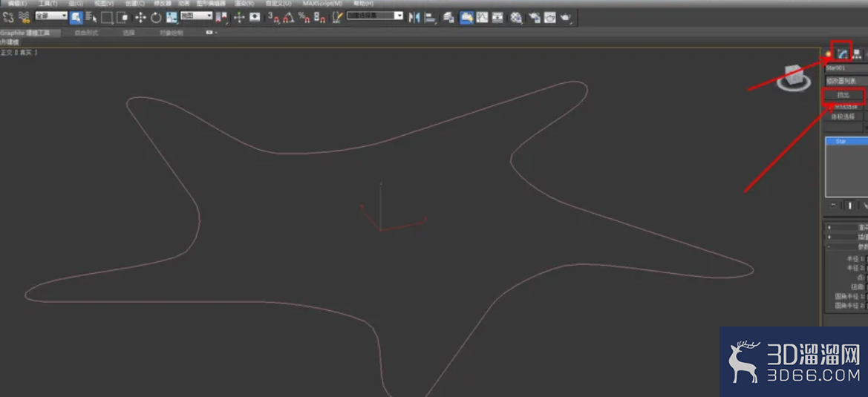Viewport: 868px width, 397px height.
Task: Open the Tools menu
Action: [x=48, y=3]
